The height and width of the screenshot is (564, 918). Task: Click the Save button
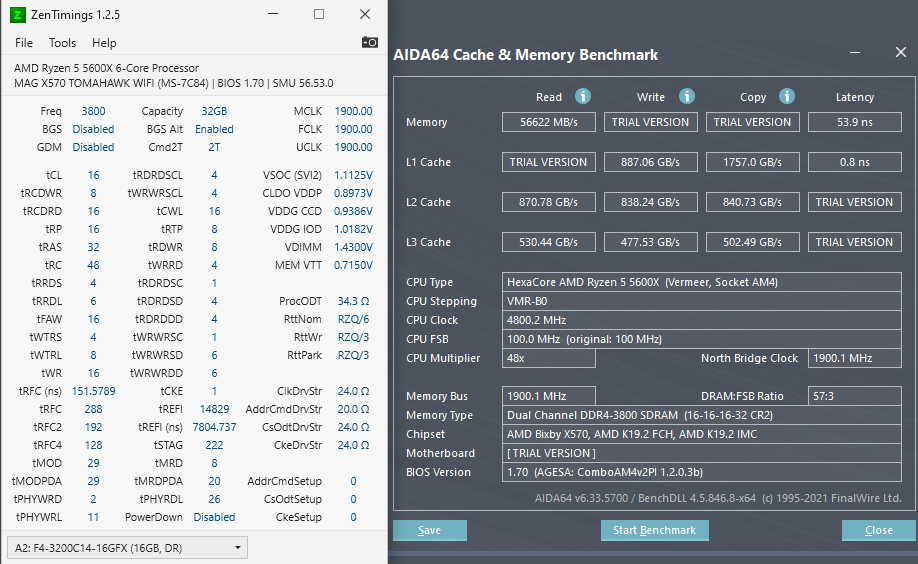[x=430, y=530]
